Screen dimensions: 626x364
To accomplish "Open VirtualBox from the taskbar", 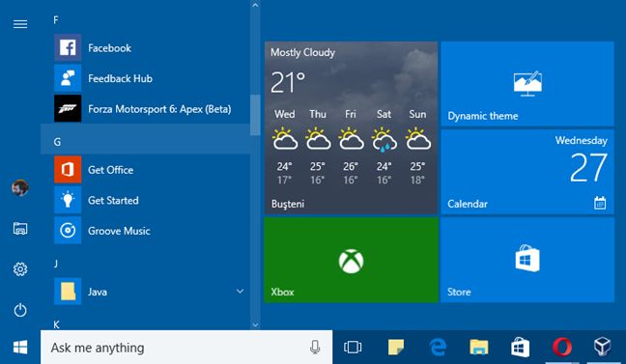I will [x=603, y=347].
